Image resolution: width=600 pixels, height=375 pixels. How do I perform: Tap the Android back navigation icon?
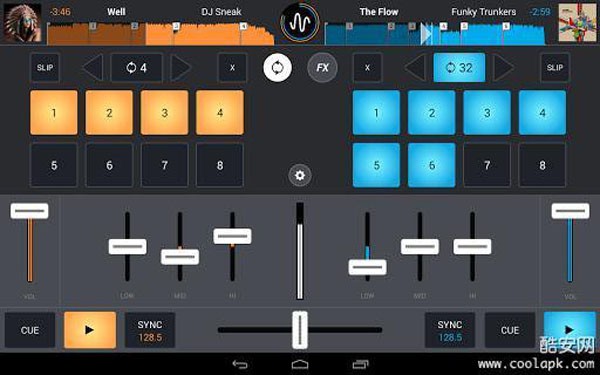pyautogui.click(x=240, y=364)
